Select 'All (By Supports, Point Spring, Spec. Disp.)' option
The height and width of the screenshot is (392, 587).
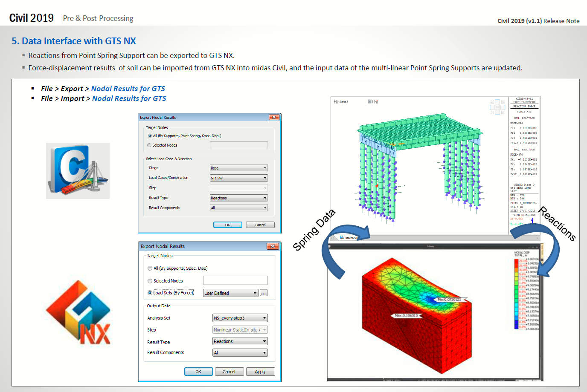point(150,136)
